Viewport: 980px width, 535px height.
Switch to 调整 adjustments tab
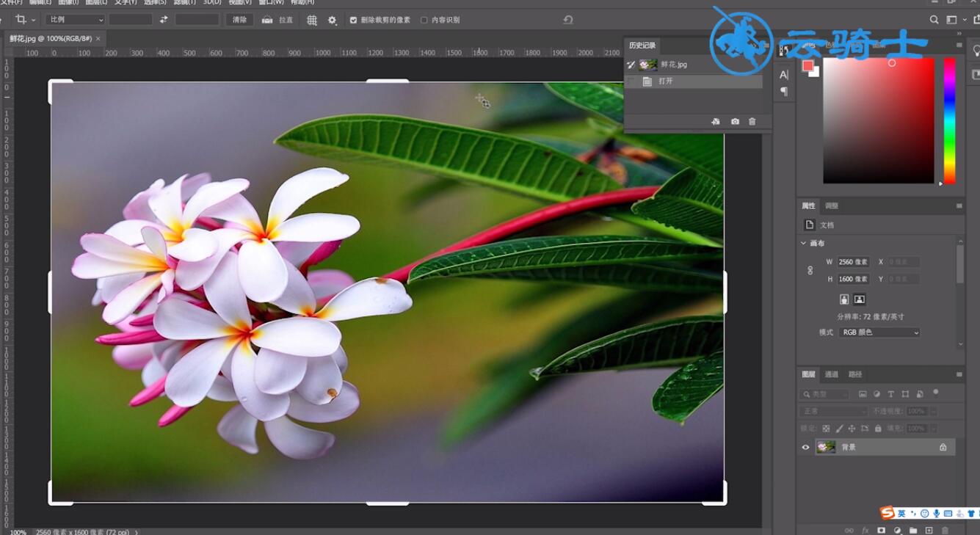(x=832, y=206)
